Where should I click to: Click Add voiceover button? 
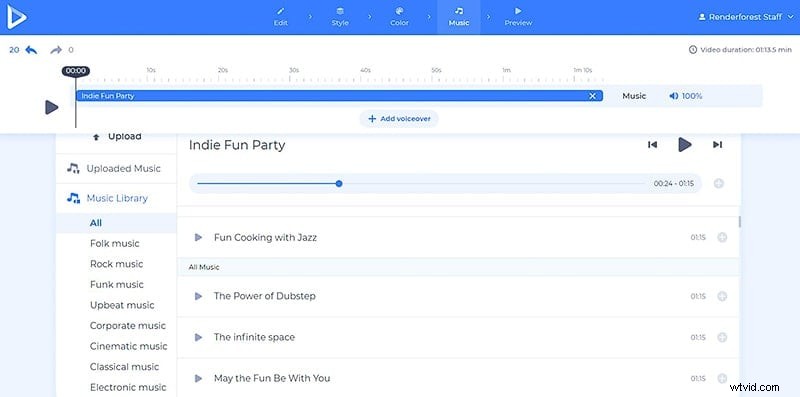click(399, 118)
